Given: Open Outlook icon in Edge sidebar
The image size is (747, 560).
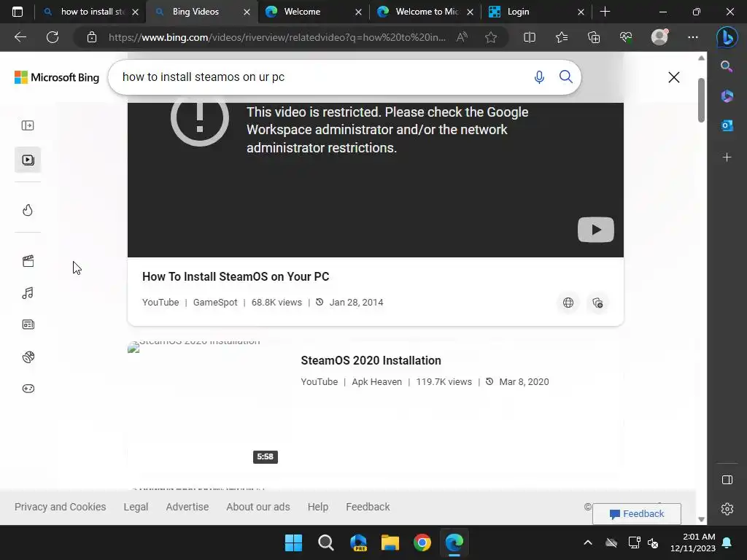Looking at the screenshot, I should 727,125.
